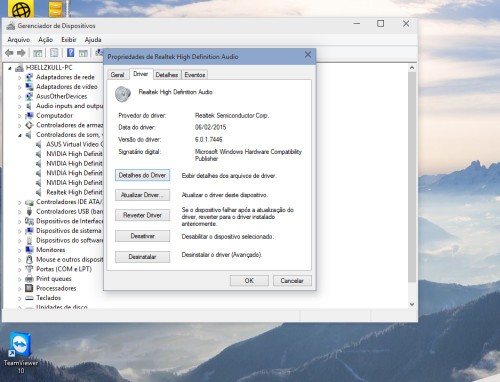
Task: Click the Back arrow in Device Manager toolbar
Action: [x=9, y=53]
